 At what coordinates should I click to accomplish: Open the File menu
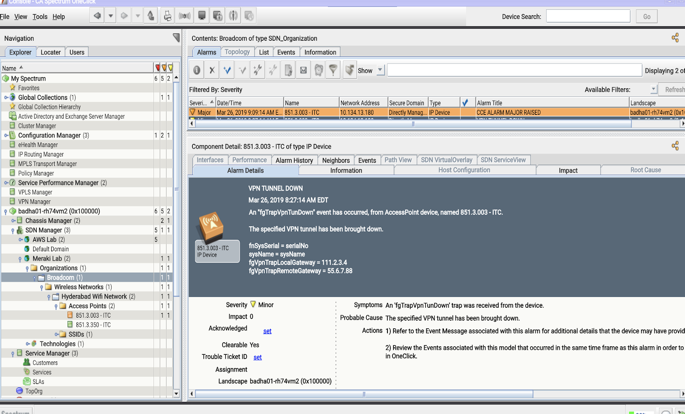(4, 17)
